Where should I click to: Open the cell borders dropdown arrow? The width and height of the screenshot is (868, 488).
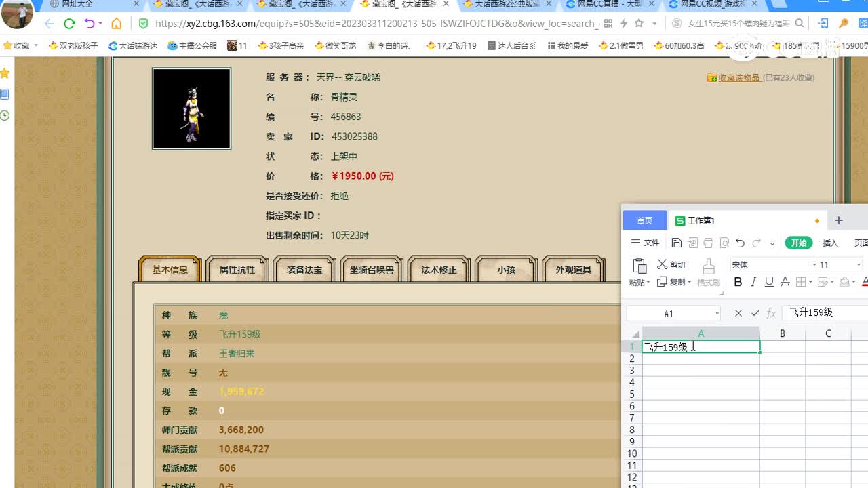pyautogui.click(x=810, y=283)
